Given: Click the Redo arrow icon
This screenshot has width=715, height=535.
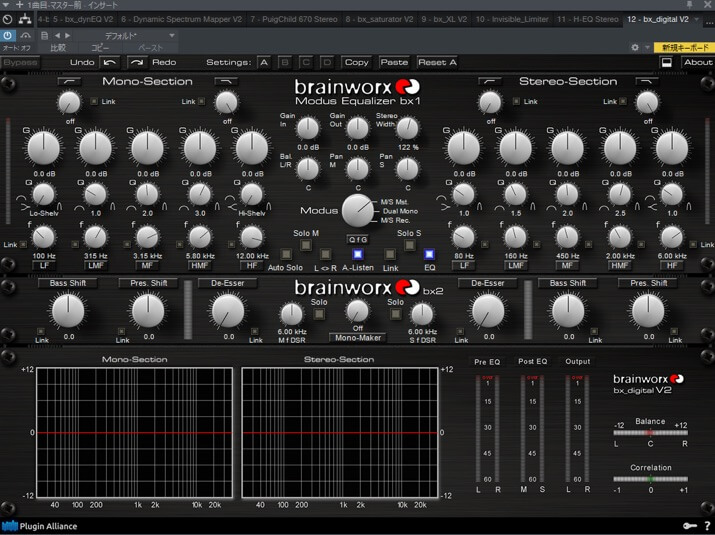Looking at the screenshot, I should 136,62.
